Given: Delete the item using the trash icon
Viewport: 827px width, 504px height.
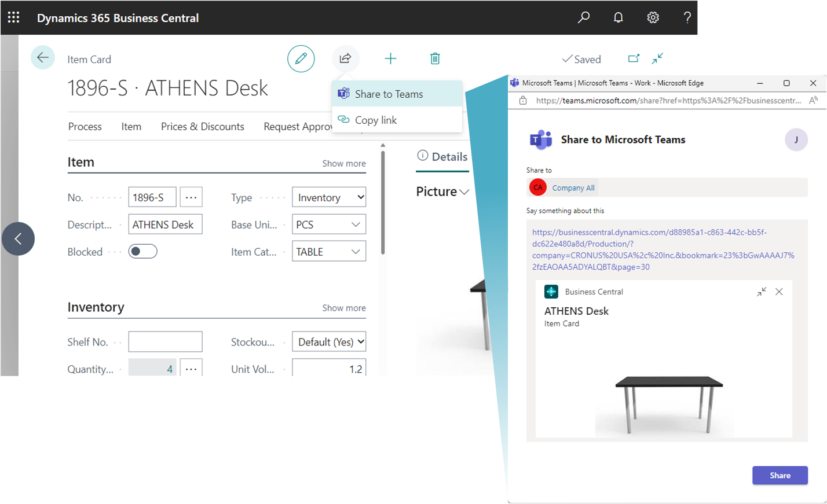Looking at the screenshot, I should (434, 58).
